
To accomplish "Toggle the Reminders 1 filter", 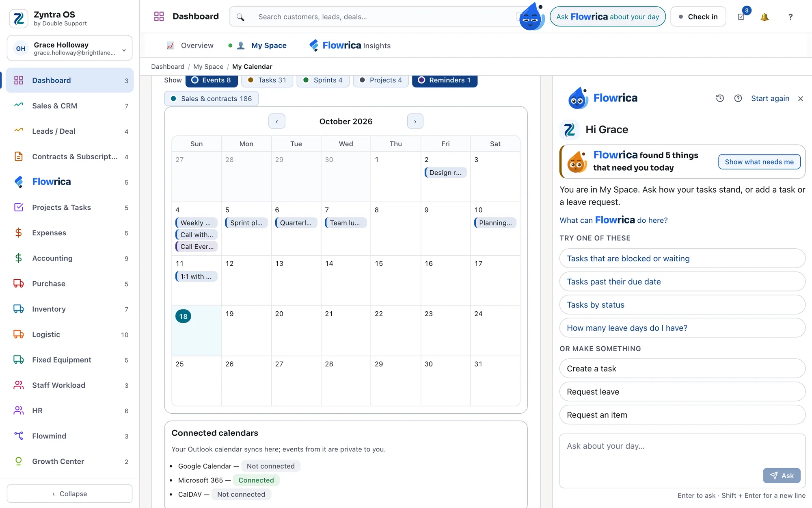I will (x=445, y=80).
